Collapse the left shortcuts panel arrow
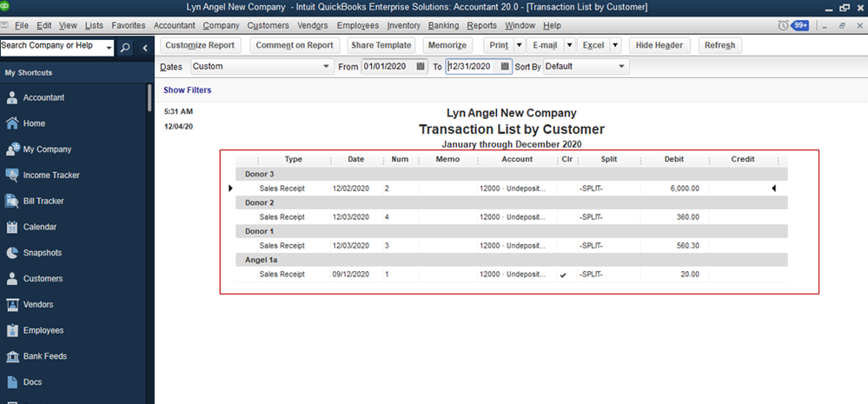868x404 pixels. tap(145, 48)
